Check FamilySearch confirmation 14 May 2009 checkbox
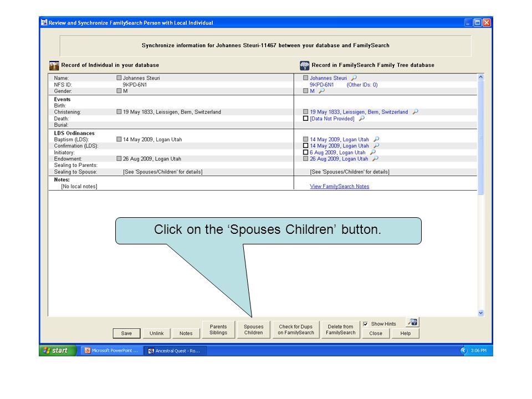Screen dimensions: 532x399 [x=305, y=146]
